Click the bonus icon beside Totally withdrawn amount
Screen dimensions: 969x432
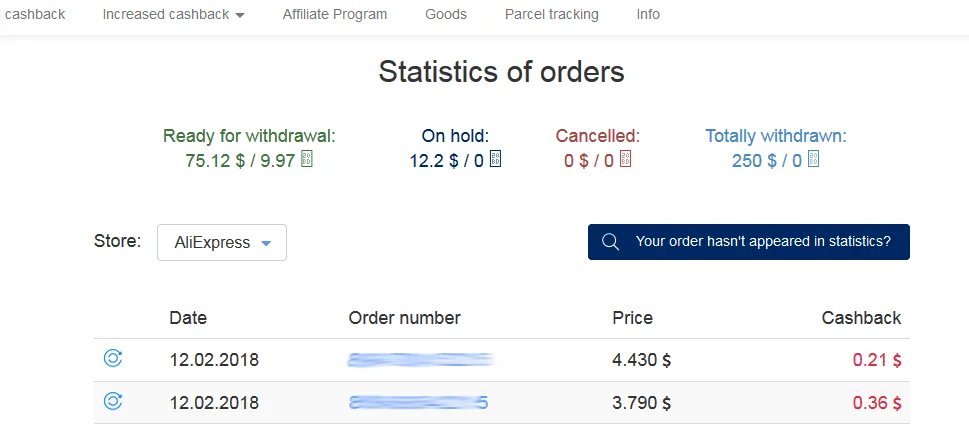(813, 160)
